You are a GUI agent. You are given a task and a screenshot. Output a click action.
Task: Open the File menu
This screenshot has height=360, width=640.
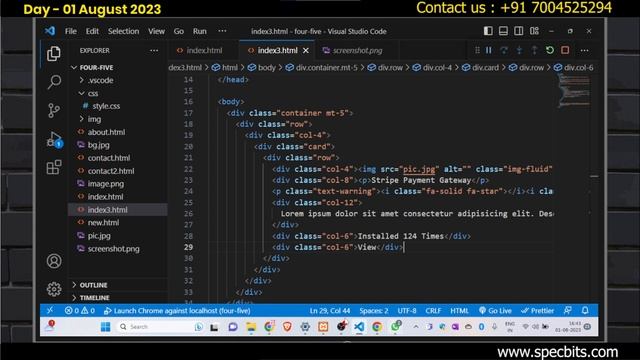71,31
